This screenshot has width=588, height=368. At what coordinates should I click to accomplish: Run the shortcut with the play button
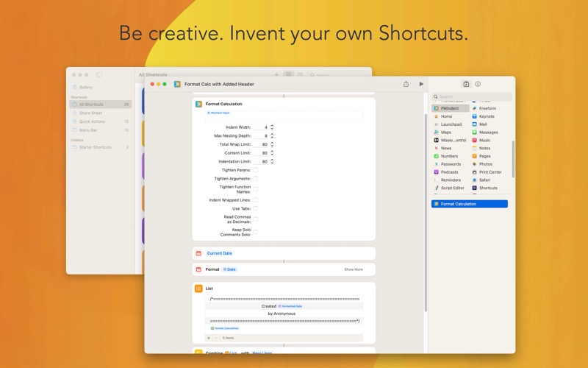pos(421,84)
